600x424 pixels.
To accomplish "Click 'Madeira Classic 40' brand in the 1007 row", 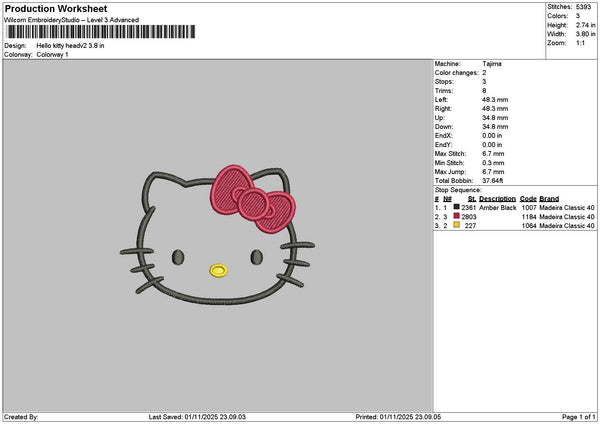I will click(567, 208).
